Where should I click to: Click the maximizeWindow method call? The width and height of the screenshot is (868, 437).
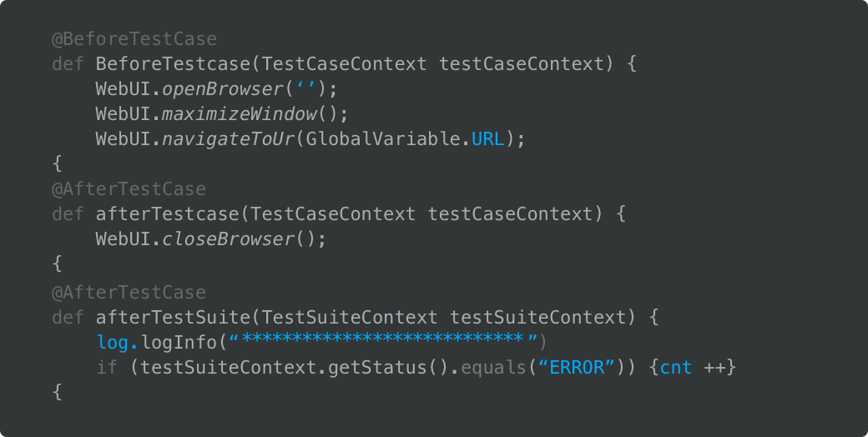(x=240, y=114)
